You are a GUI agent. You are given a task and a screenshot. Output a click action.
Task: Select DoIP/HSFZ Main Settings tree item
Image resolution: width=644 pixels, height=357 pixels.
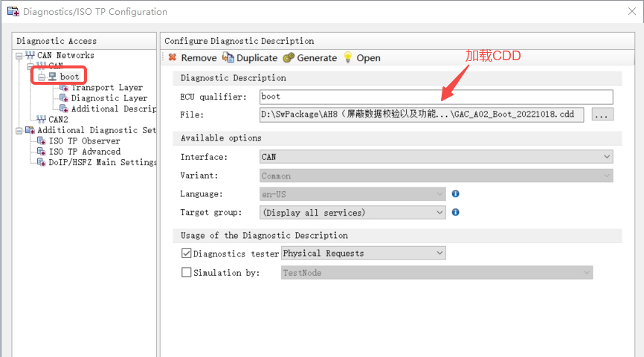[x=103, y=162]
